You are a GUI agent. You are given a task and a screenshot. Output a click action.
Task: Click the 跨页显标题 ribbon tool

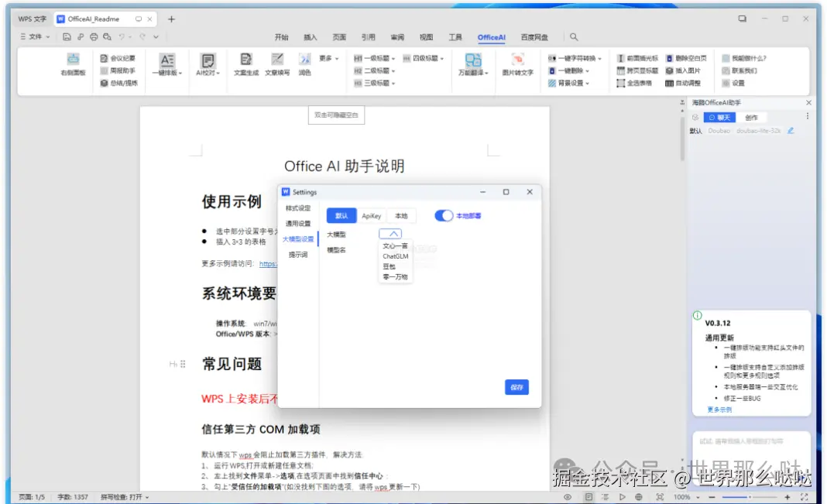(637, 70)
